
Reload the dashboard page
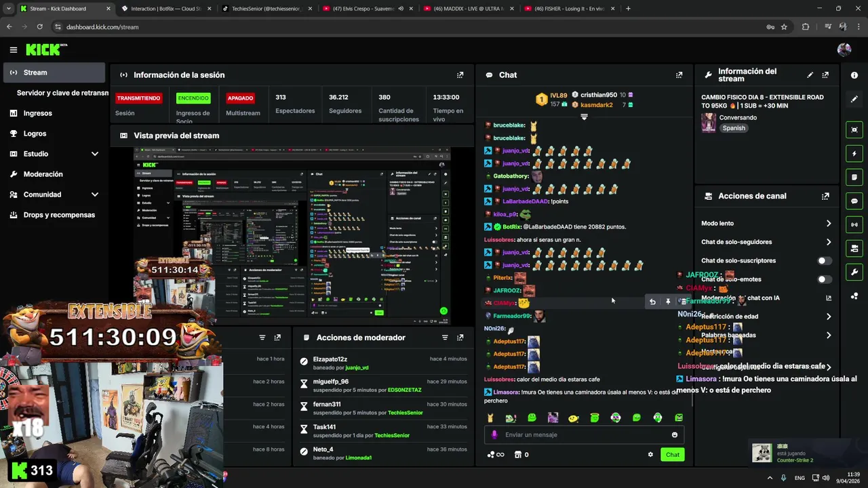coord(39,27)
